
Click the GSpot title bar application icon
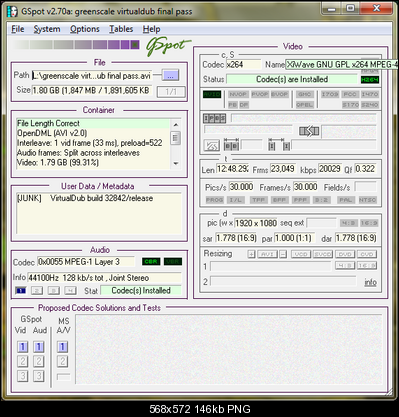12,11
